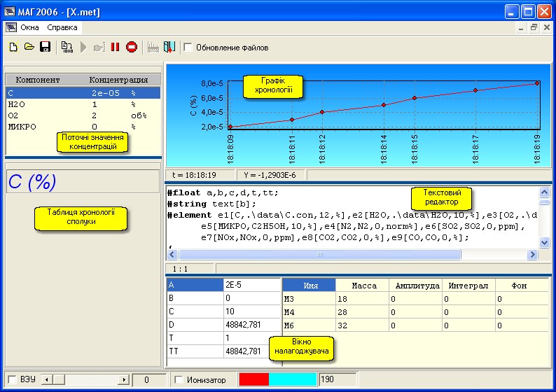556x392 pixels.
Task: Open the Окна menu
Action: [29, 28]
